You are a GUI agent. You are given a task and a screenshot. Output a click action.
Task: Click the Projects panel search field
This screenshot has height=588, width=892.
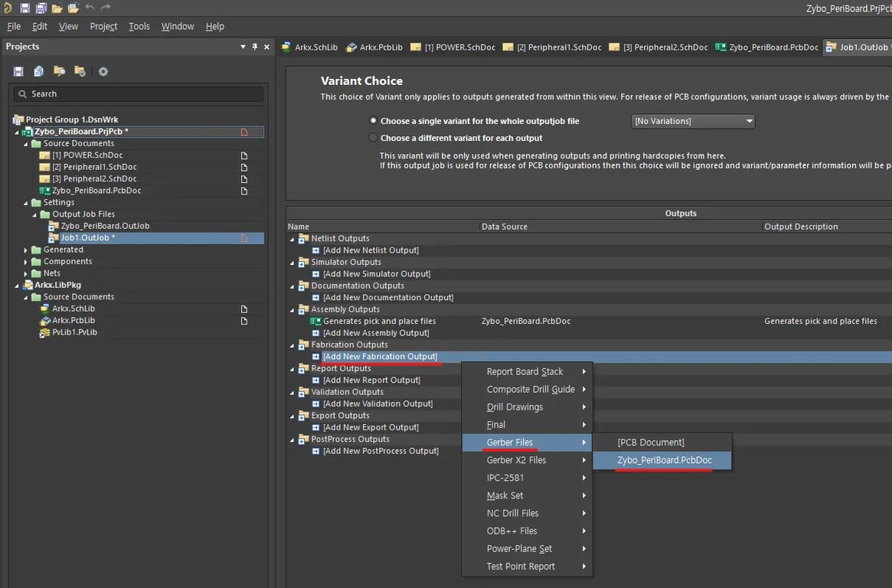click(x=138, y=93)
